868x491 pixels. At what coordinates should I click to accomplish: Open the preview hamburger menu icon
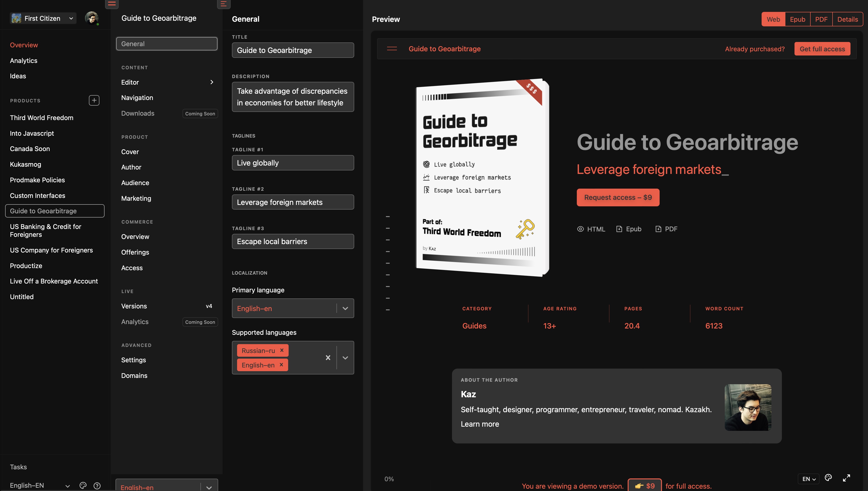tap(392, 48)
